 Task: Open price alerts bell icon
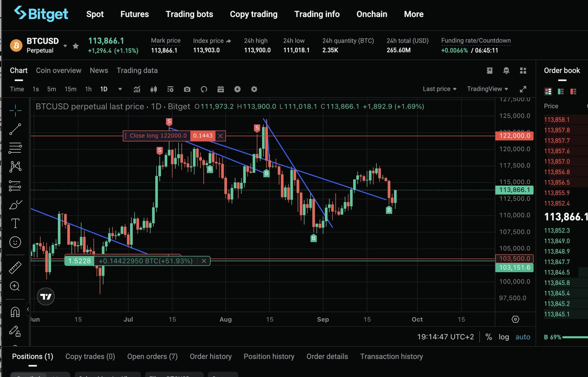pos(506,71)
